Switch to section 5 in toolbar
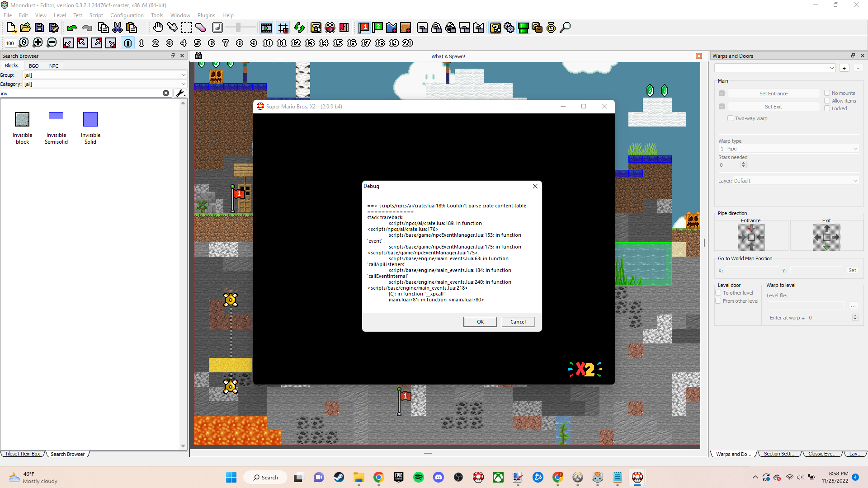This screenshot has height=488, width=868. point(198,43)
